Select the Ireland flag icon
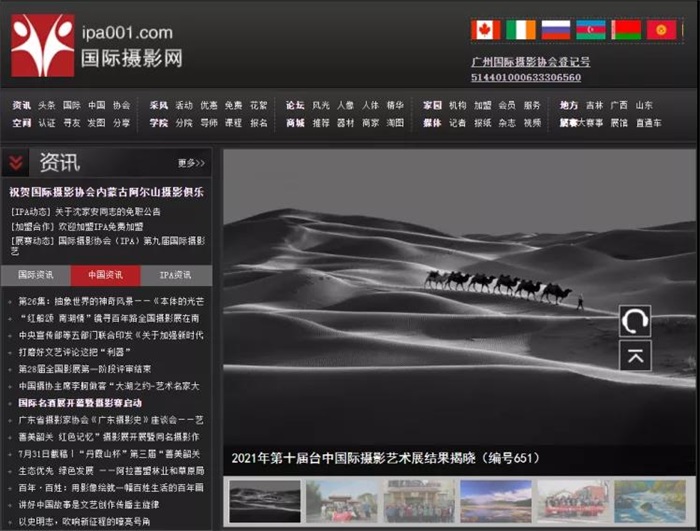 tap(521, 30)
